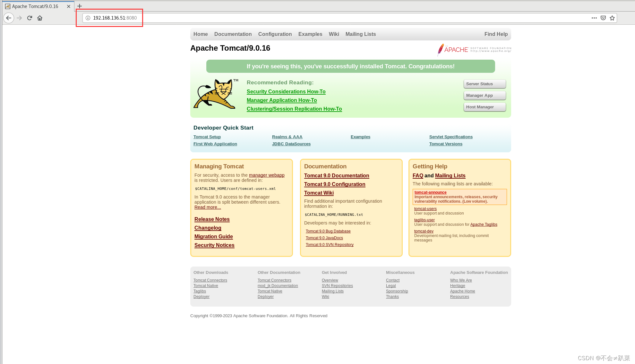
Task: Bookmark this page with the star icon
Action: (x=612, y=18)
